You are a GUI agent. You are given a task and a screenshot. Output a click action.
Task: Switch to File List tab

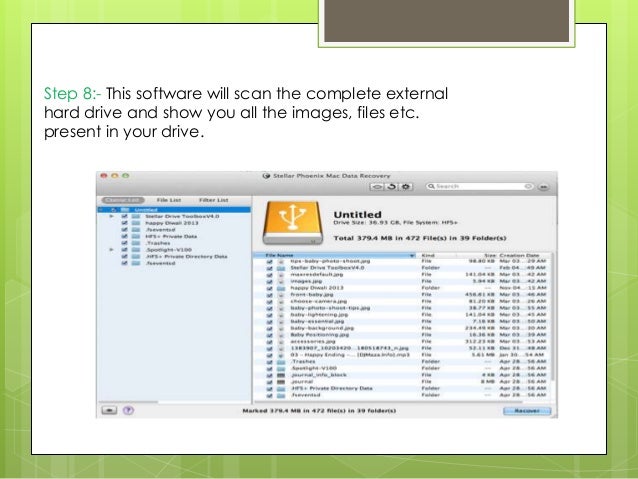169,200
